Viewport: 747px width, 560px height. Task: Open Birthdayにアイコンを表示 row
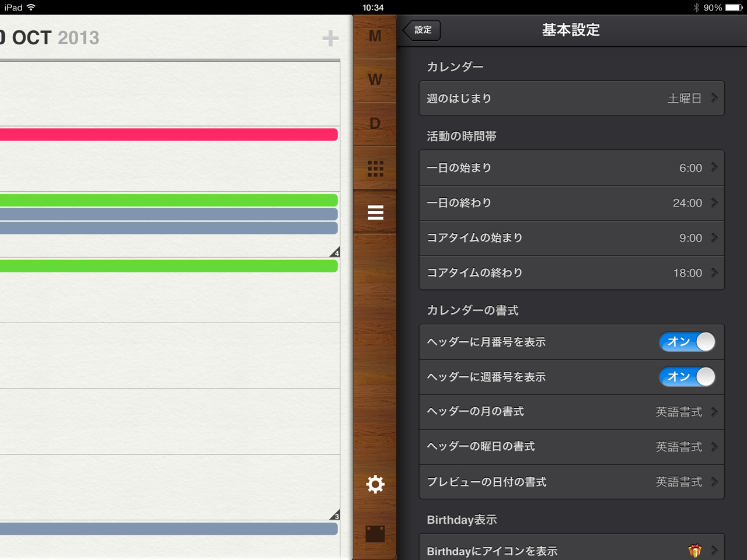(x=571, y=550)
